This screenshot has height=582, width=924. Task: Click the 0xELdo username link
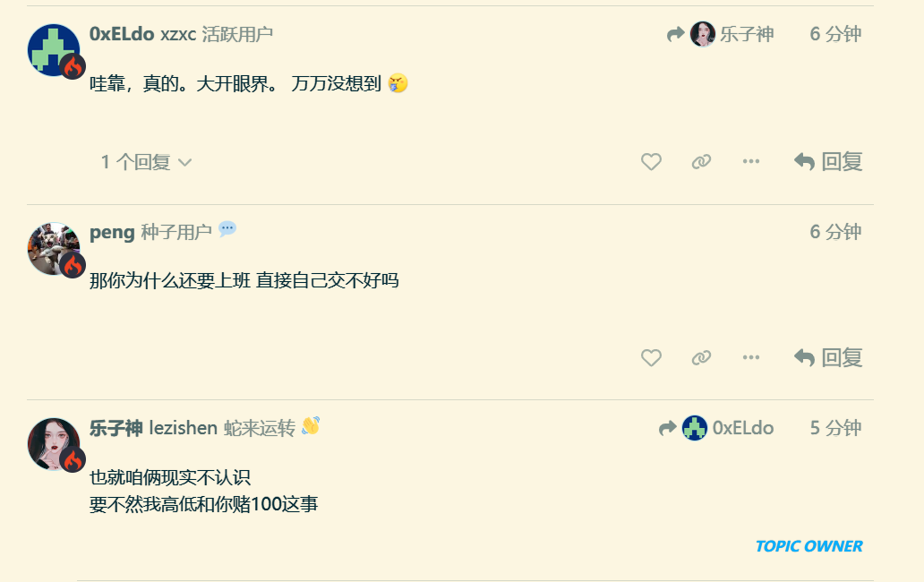pyautogui.click(x=122, y=34)
